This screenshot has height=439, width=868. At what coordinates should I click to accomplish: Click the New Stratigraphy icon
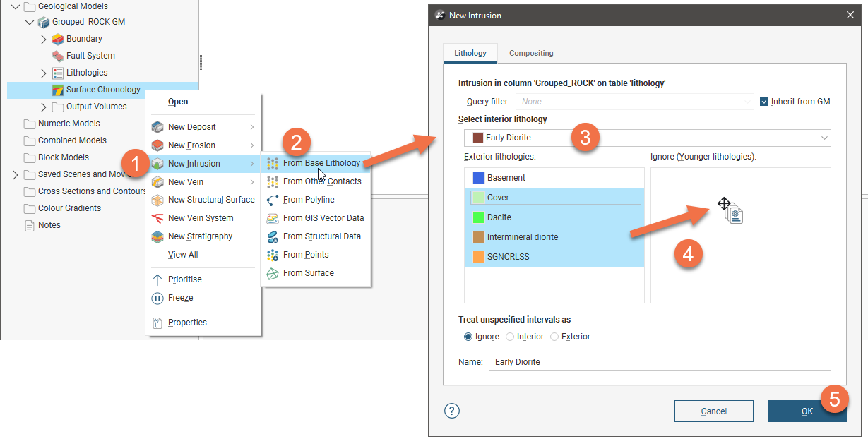coord(157,236)
